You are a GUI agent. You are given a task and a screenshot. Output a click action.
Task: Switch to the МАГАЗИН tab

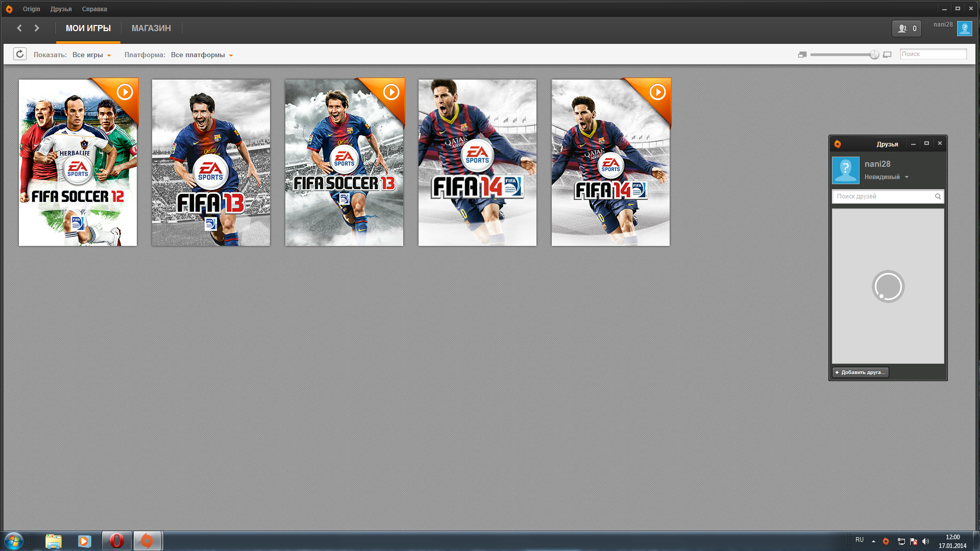coord(151,29)
